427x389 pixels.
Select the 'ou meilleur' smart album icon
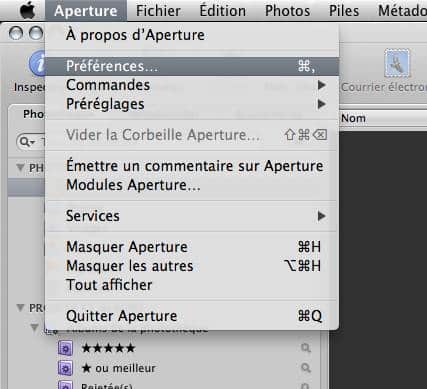[x=65, y=368]
